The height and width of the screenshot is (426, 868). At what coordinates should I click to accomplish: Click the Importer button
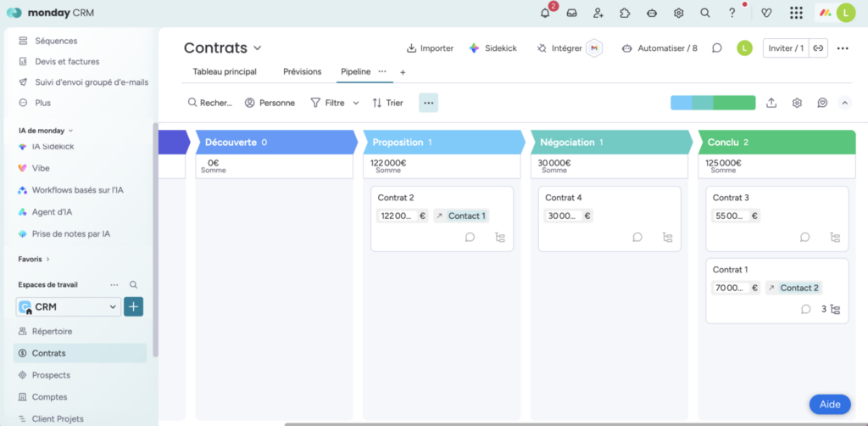click(x=430, y=48)
